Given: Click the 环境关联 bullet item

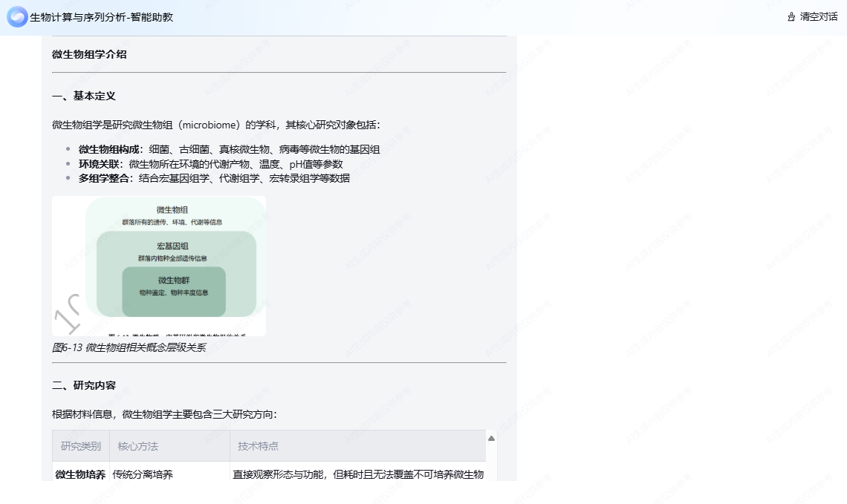Looking at the screenshot, I should click(210, 164).
